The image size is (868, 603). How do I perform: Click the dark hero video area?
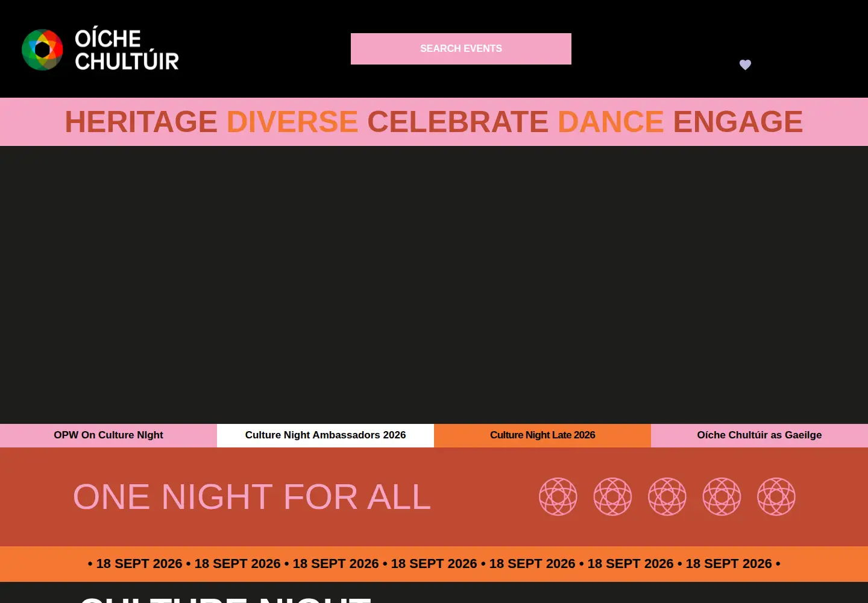(434, 285)
